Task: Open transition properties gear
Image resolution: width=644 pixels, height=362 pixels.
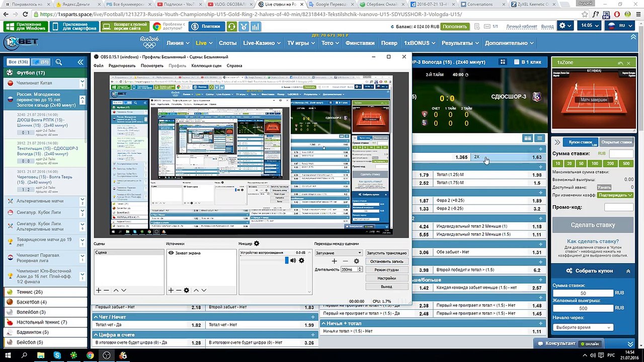Action: pos(357,261)
